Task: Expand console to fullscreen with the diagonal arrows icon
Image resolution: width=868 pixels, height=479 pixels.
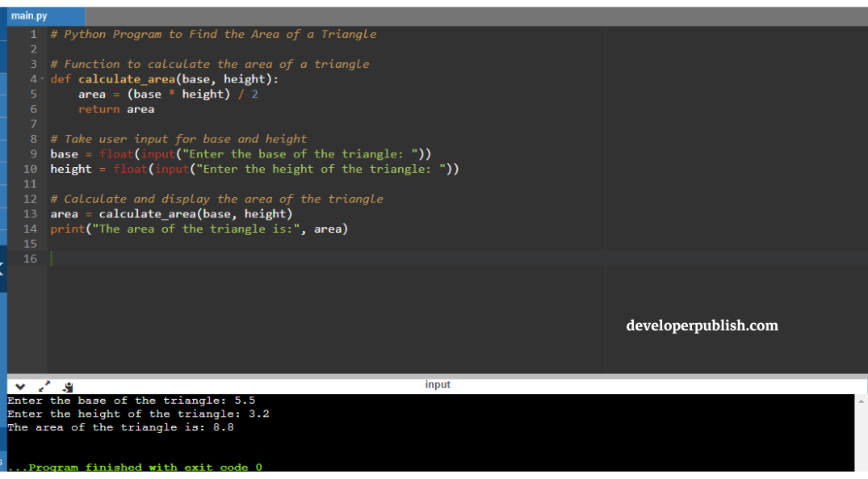Action: coord(44,386)
